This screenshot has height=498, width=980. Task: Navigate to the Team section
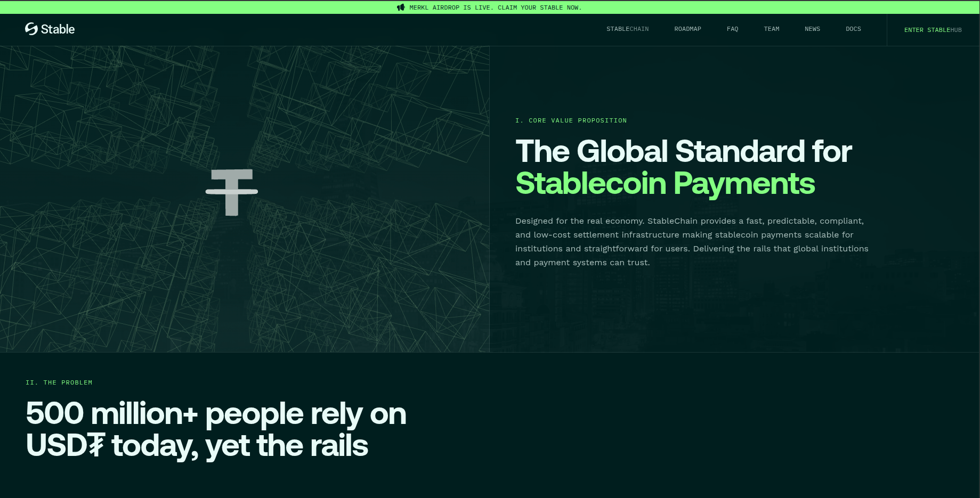click(x=771, y=29)
